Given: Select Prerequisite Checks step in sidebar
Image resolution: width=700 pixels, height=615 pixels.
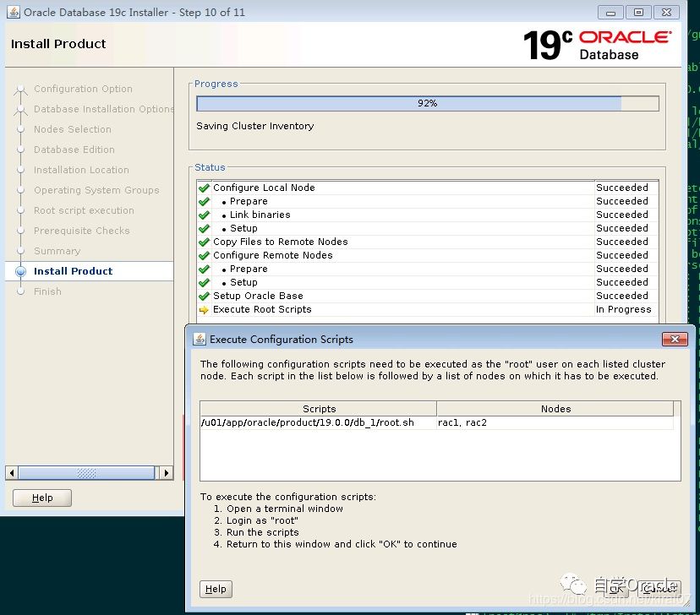Looking at the screenshot, I should click(x=81, y=231).
